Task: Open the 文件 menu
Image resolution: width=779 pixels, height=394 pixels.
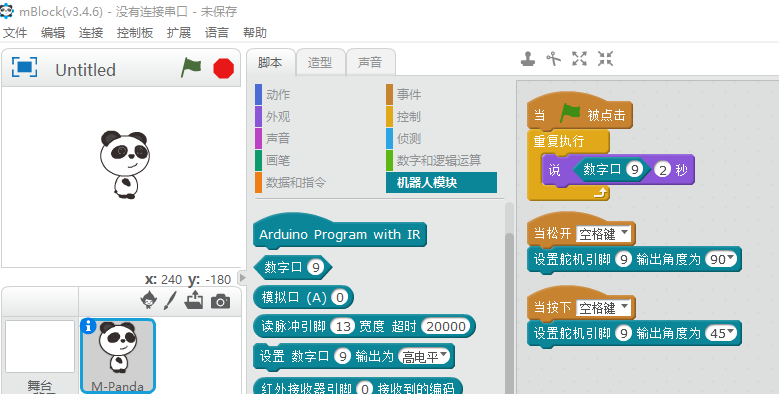Action: click(15, 33)
